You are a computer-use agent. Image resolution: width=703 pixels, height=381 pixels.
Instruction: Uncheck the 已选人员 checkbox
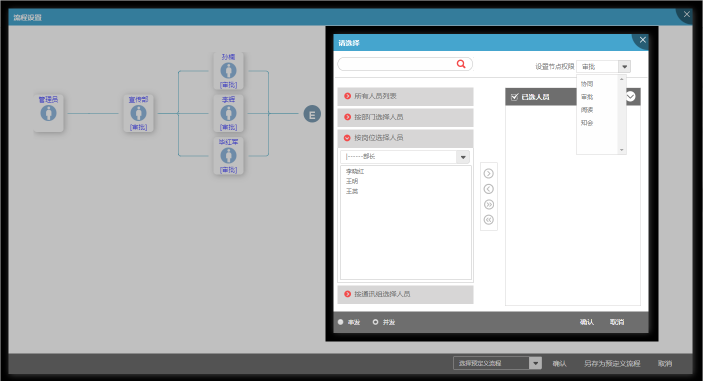[x=514, y=97]
